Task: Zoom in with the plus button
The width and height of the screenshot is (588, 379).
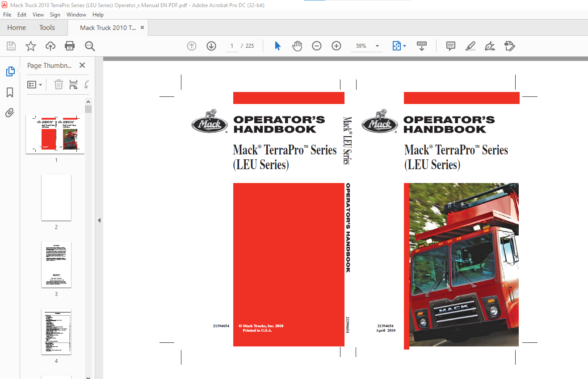Action: [x=336, y=46]
